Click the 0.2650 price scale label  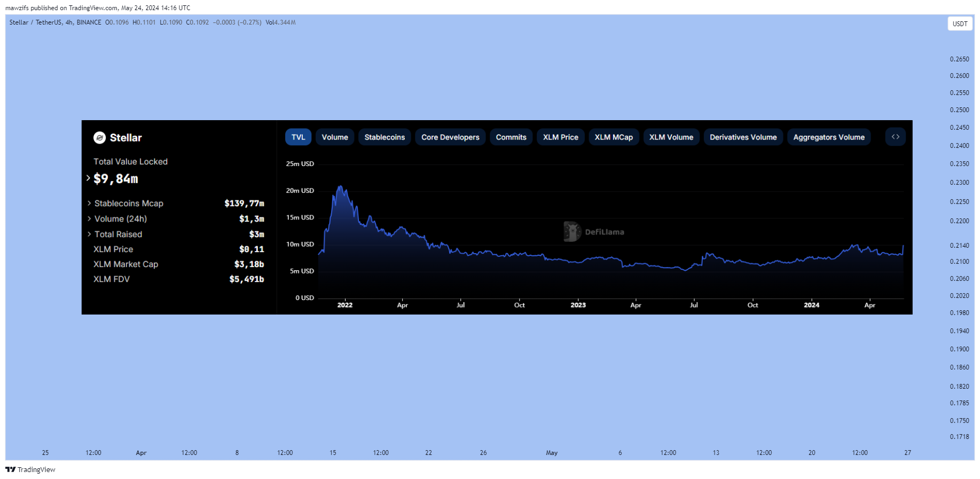959,59
